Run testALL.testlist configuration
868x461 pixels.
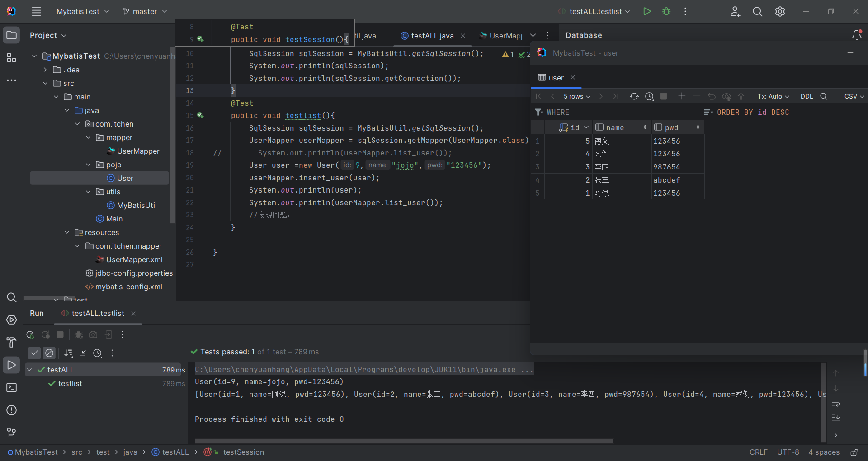pos(647,11)
